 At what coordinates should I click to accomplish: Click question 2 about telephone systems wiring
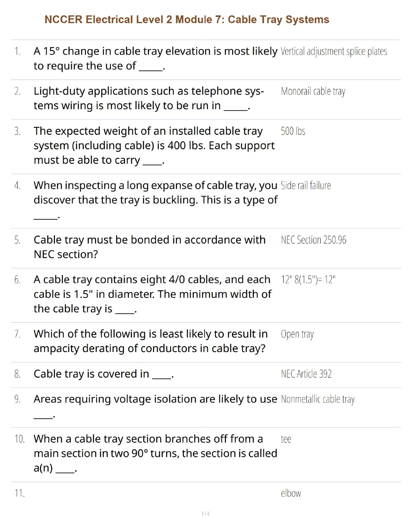point(149,98)
